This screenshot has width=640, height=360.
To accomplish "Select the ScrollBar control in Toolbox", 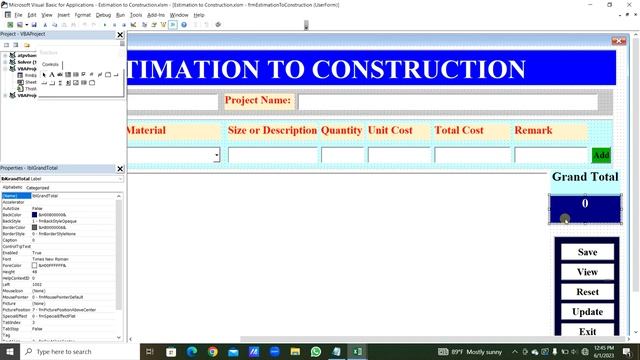I will coord(60,83).
